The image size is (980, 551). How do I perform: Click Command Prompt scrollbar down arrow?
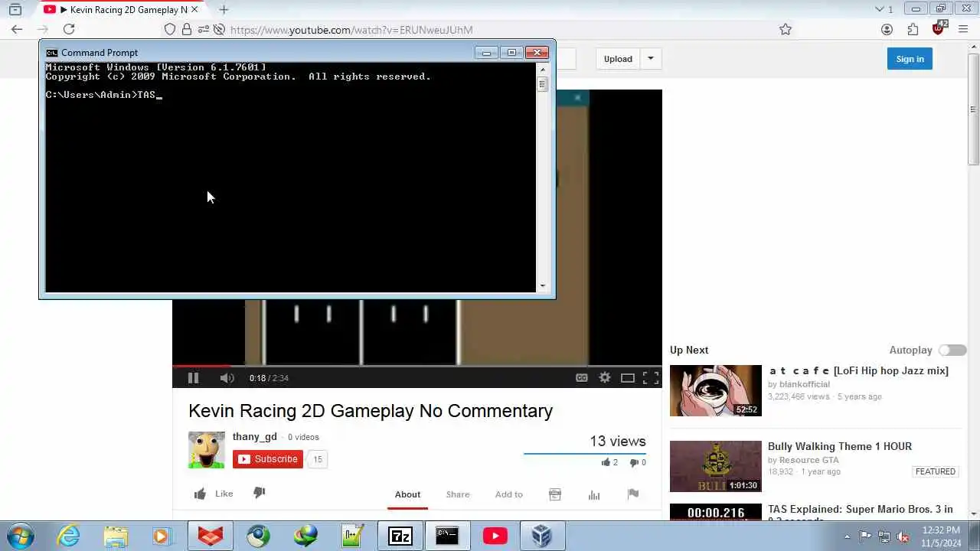coord(543,286)
